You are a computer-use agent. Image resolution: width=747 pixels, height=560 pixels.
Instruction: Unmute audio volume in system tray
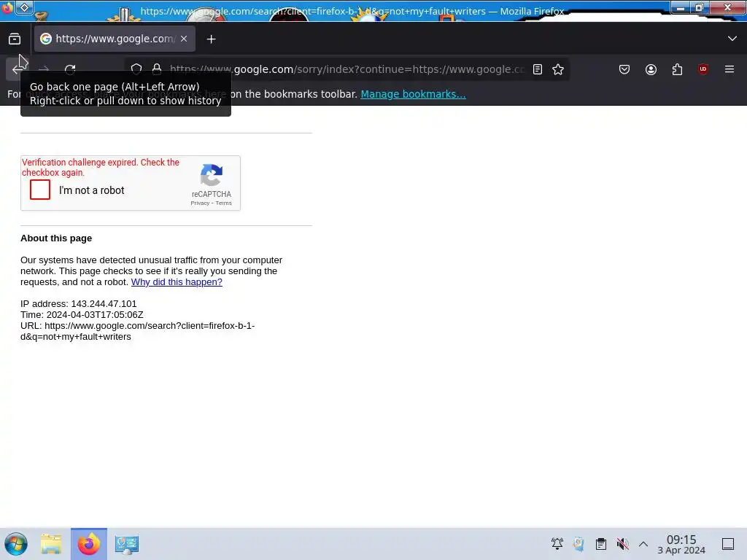(x=622, y=544)
